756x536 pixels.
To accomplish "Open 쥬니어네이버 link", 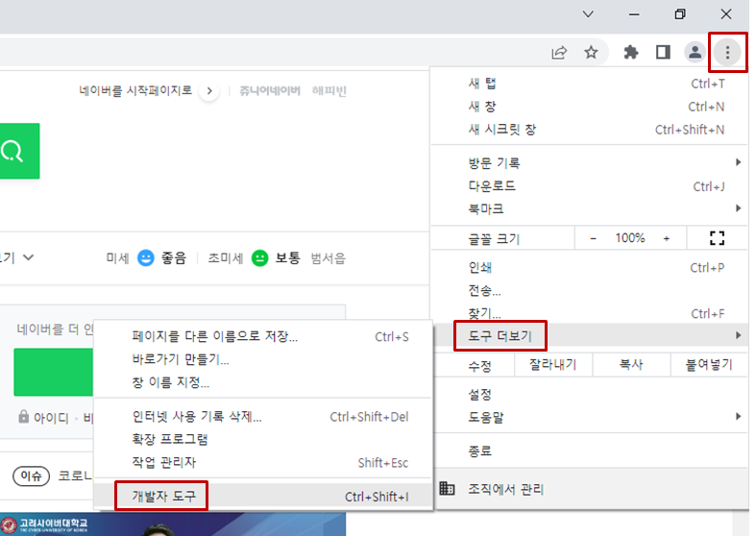I will click(270, 90).
